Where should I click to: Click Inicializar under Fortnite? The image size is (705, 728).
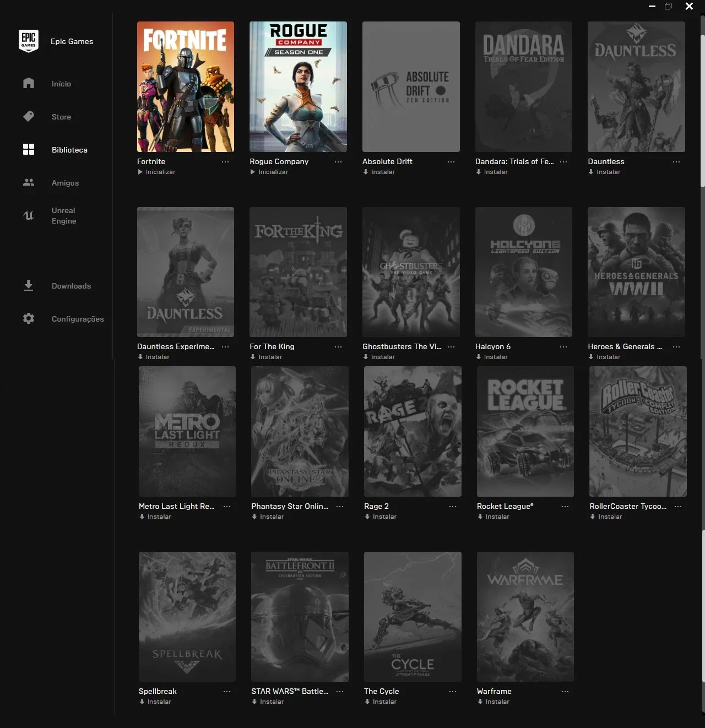[160, 172]
